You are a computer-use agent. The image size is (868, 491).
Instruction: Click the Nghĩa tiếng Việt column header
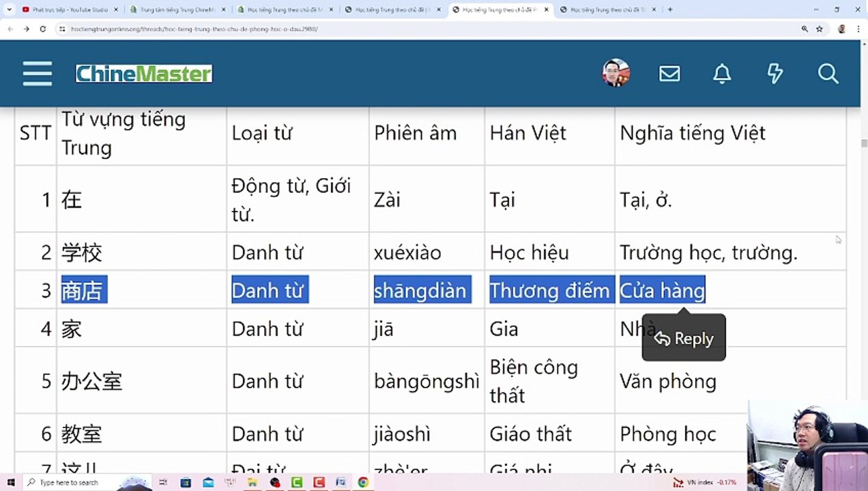(x=693, y=132)
